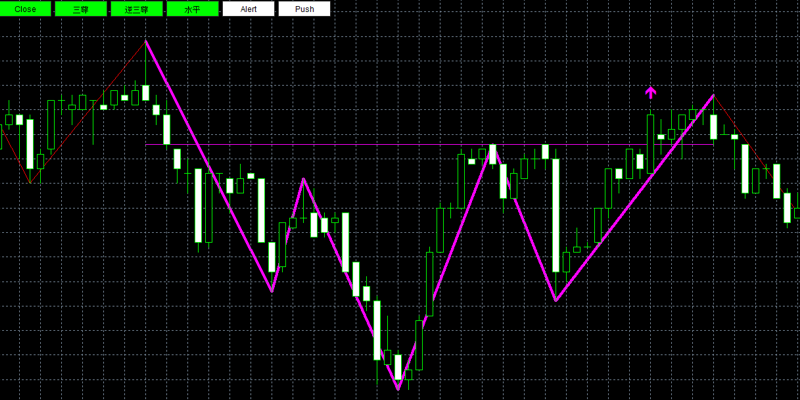Select the green candle under the arrow
Viewport: 800px width, 400px height.
650,144
